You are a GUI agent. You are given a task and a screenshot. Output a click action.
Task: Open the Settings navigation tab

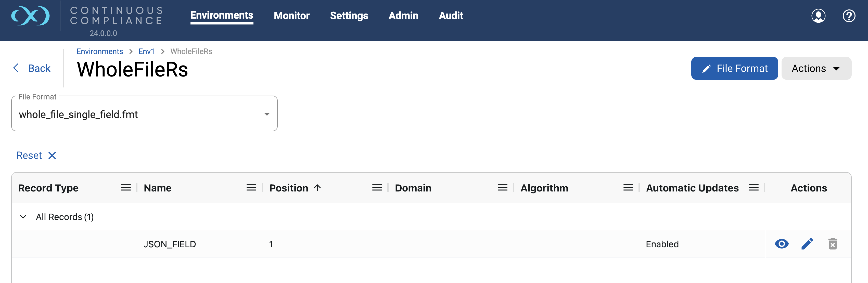[x=349, y=16]
